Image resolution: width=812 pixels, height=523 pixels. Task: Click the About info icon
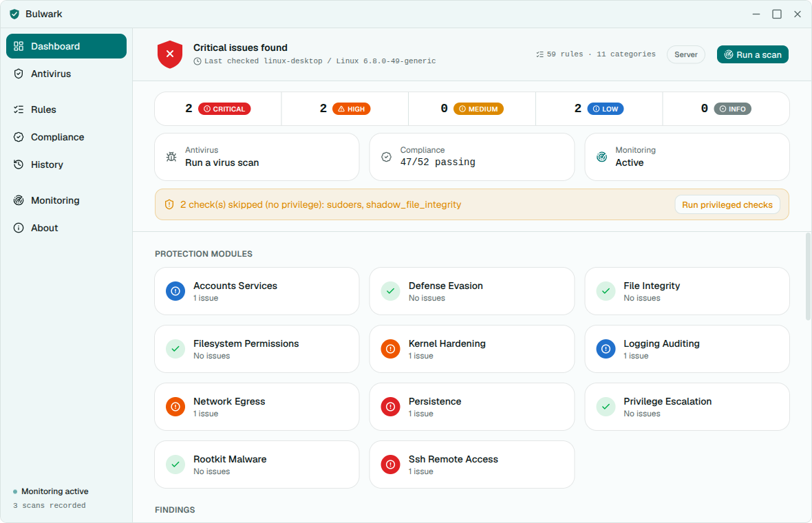pos(19,227)
